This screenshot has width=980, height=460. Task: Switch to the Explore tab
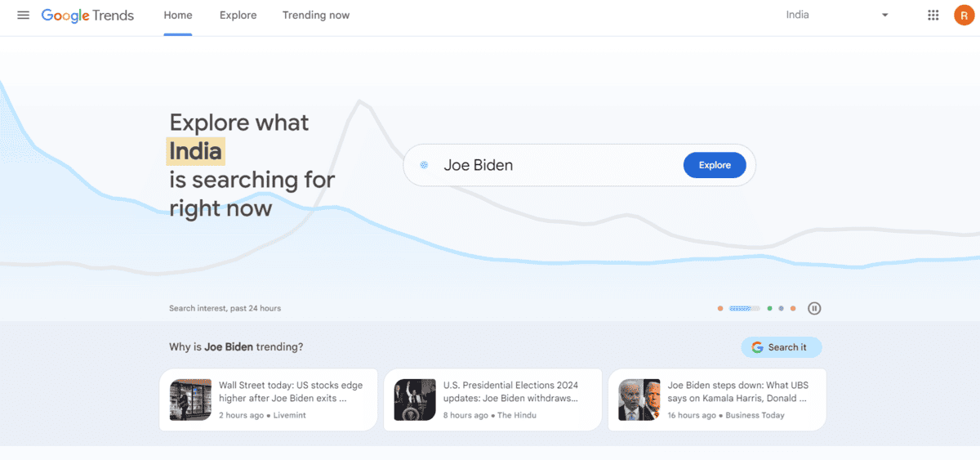[238, 16]
